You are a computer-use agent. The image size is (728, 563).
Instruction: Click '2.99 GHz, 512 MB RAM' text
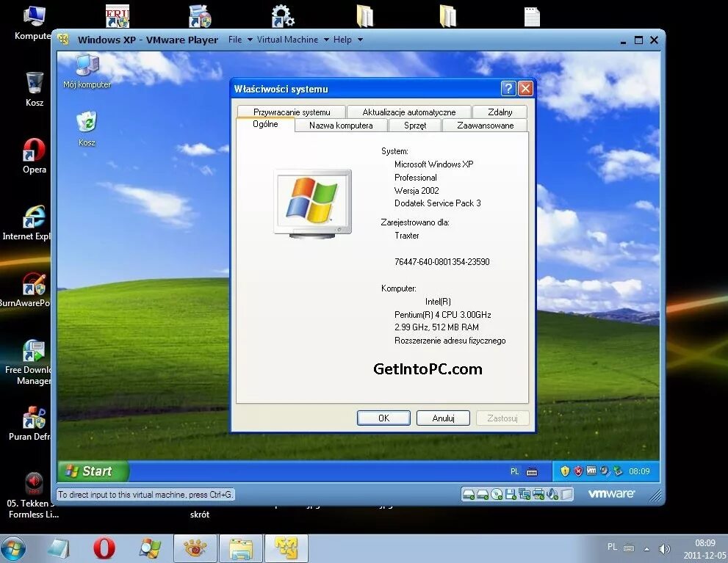[436, 327]
